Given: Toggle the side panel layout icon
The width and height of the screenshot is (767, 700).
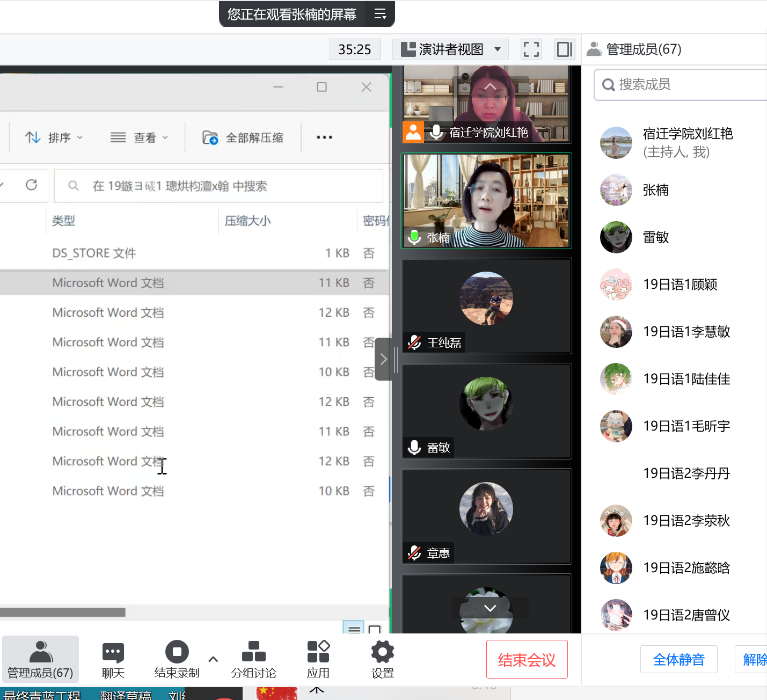Looking at the screenshot, I should 564,49.
